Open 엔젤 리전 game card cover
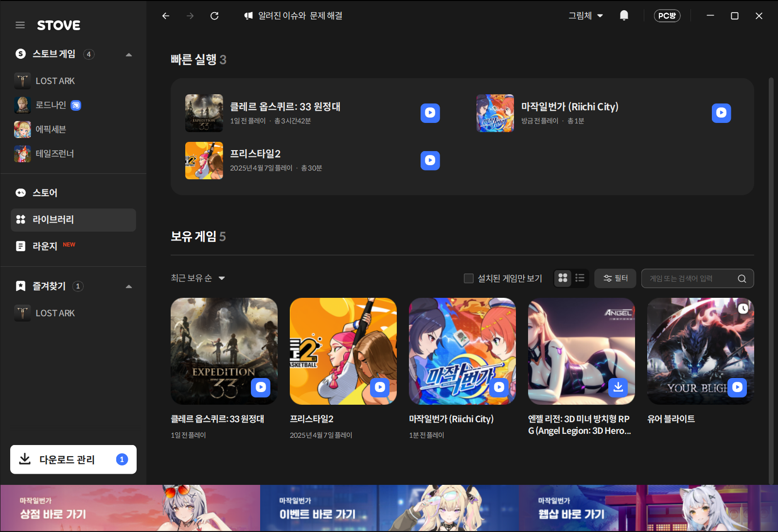The image size is (778, 532). pyautogui.click(x=582, y=351)
